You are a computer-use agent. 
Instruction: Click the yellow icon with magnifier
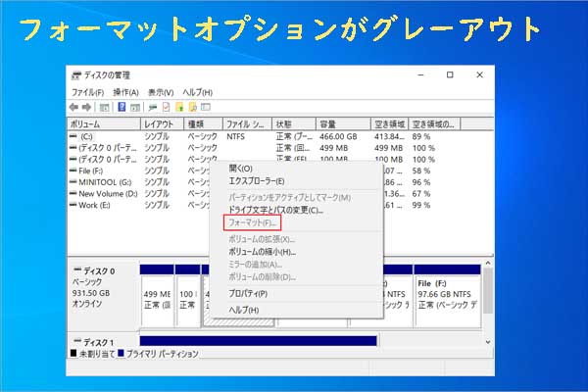click(193, 107)
